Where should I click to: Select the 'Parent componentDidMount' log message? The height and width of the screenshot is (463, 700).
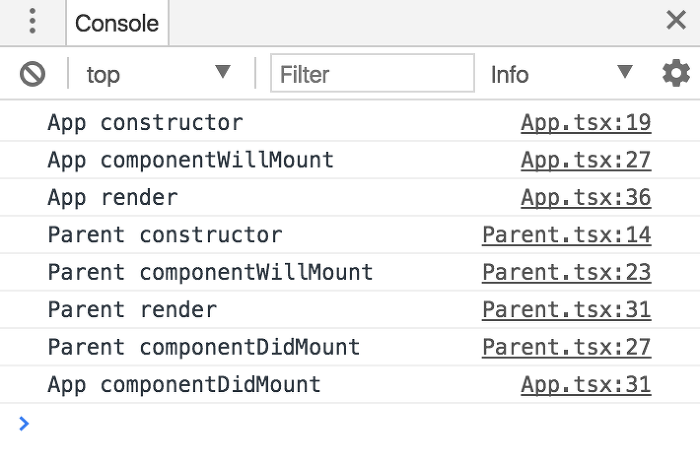(204, 347)
